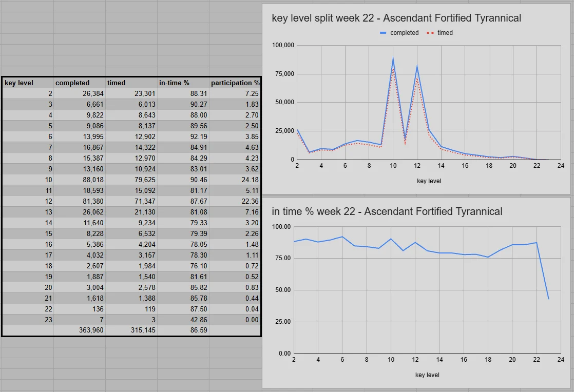The height and width of the screenshot is (392, 574).
Task: Select the cell containing 88,018
Action: pyautogui.click(x=80, y=180)
